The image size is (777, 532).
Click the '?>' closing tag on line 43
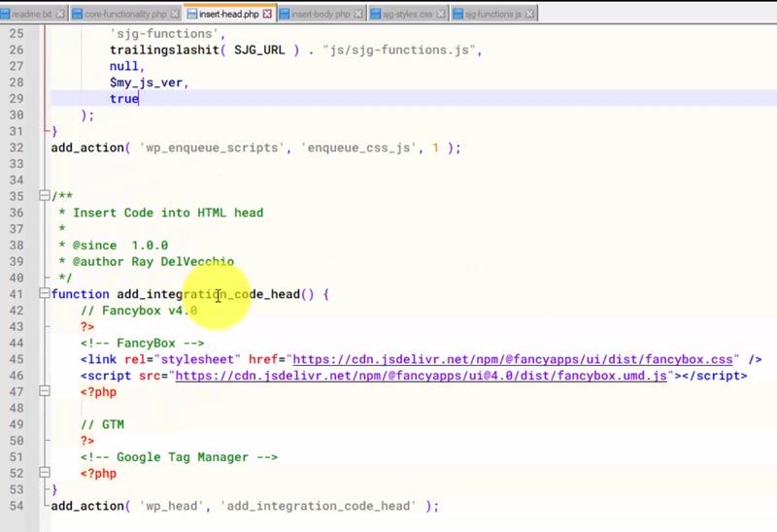pos(87,327)
